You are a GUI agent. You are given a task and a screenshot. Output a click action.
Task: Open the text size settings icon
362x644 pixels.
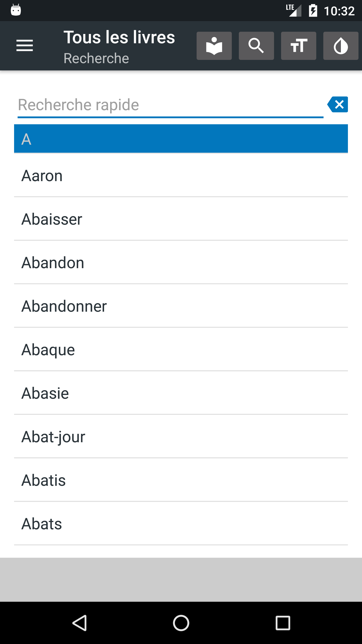click(298, 46)
